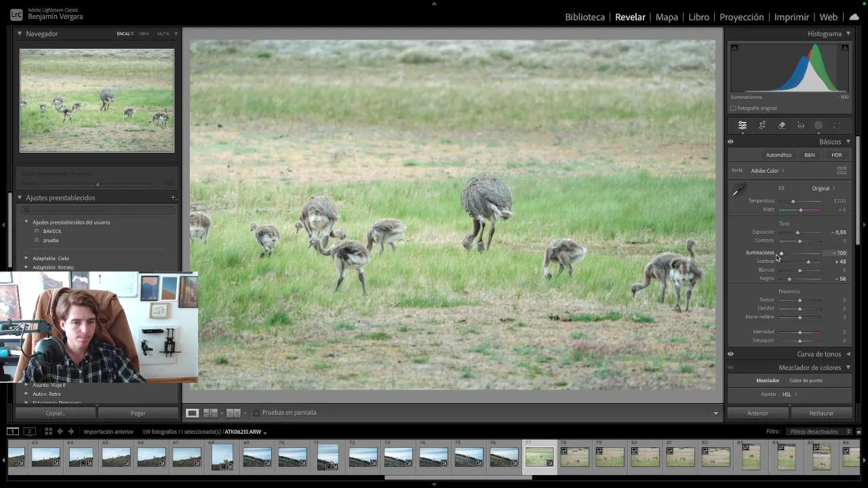Open the Masking tool
Viewport: 868px width, 488px height.
(x=818, y=125)
